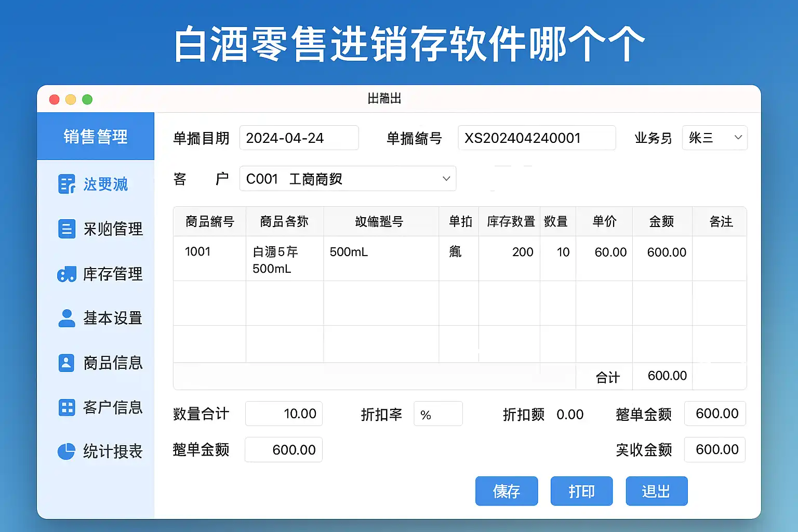Open the 库存管理 menu item
Image resolution: width=798 pixels, height=532 pixels.
tap(112, 274)
